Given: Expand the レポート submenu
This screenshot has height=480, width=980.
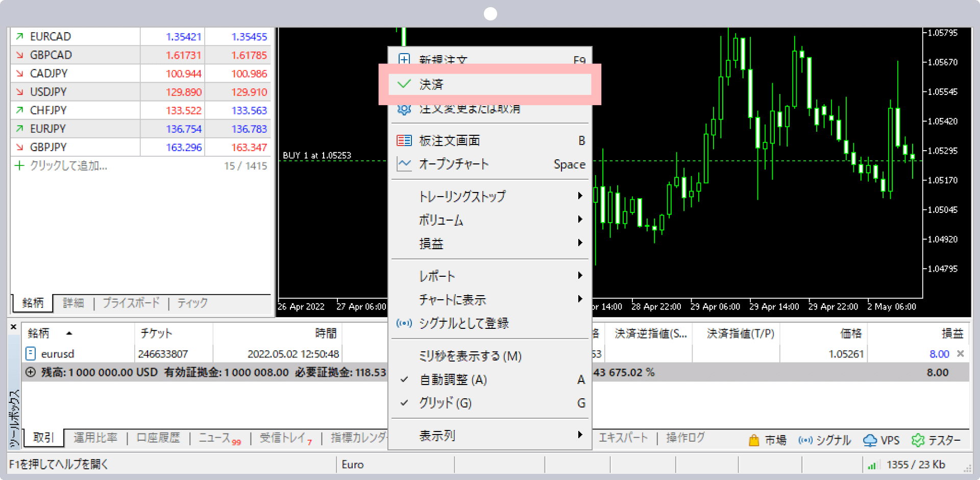Looking at the screenshot, I should (490, 276).
